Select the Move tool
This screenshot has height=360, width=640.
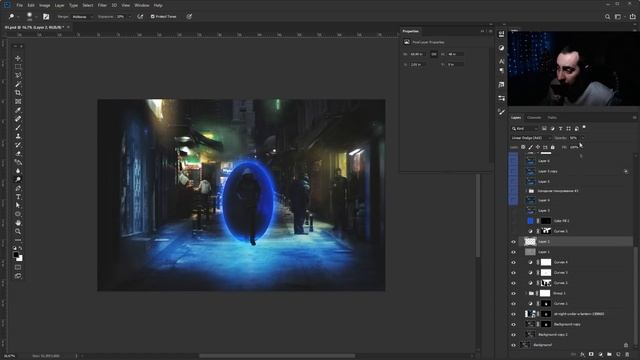click(x=18, y=58)
